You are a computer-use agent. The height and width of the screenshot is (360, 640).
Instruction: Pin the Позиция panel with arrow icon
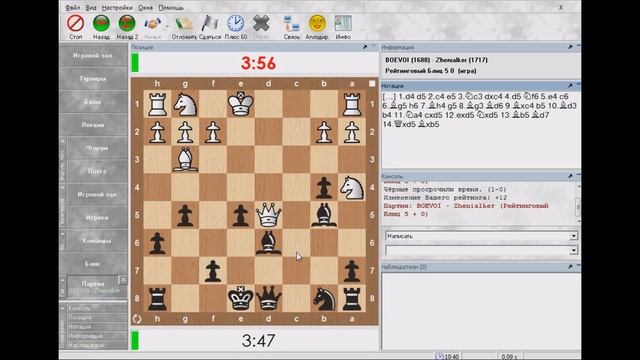click(x=365, y=47)
